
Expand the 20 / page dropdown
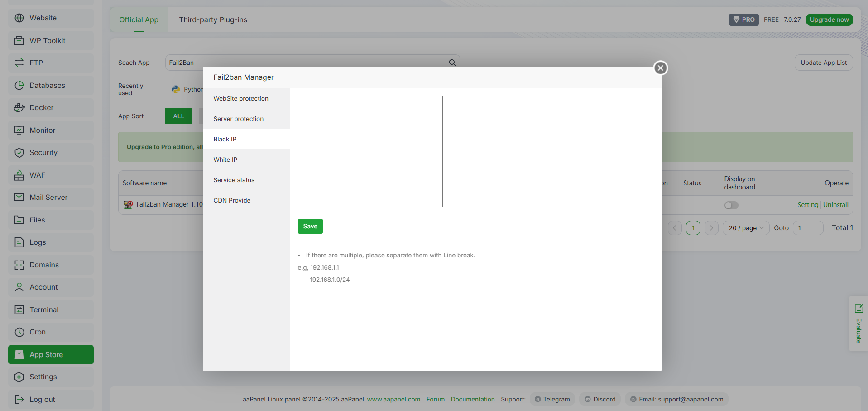click(x=746, y=228)
